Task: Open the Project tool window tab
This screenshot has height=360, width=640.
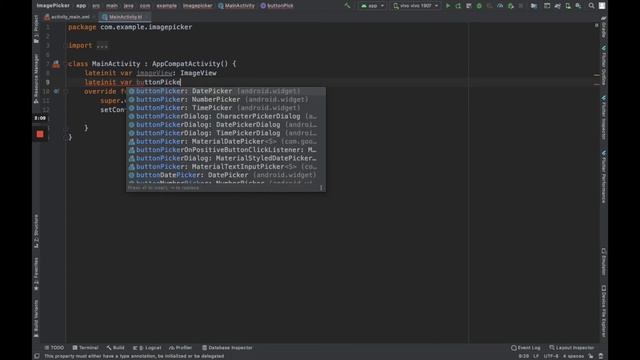Action: click(36, 29)
